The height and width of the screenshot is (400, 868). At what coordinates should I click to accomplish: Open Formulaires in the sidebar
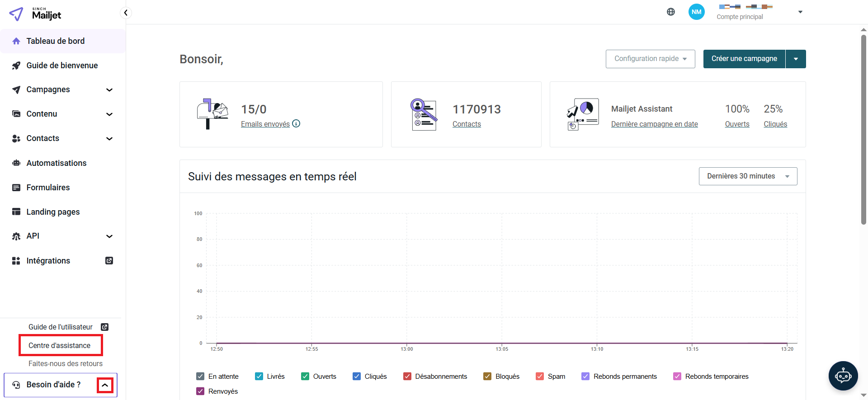(63, 188)
